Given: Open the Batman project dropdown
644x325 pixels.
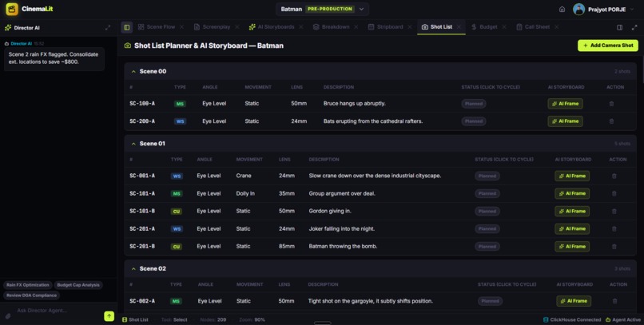Looking at the screenshot, I should [x=322, y=9].
